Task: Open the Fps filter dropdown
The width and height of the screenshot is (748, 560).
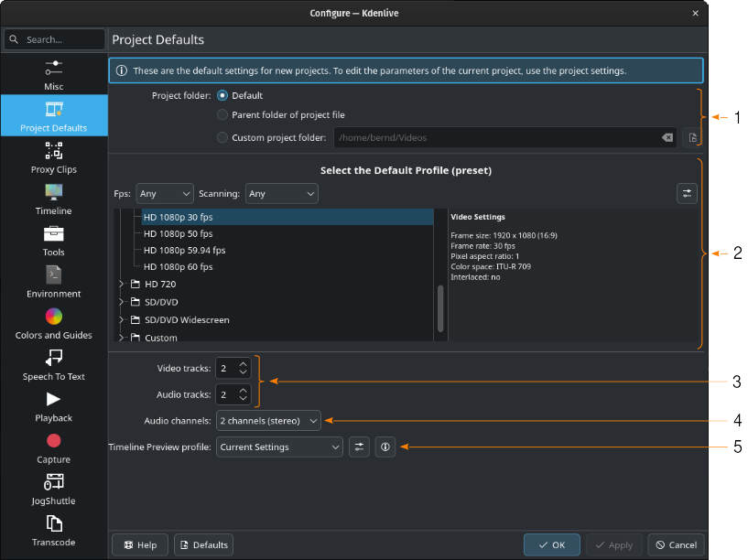Action: (x=165, y=193)
